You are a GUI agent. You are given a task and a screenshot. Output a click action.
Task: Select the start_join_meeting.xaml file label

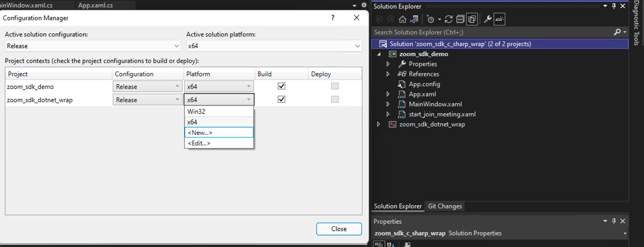442,114
